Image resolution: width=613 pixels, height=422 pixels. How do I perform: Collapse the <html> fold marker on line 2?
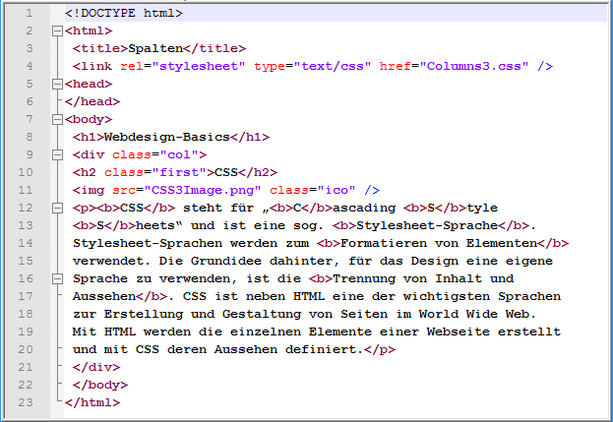57,31
